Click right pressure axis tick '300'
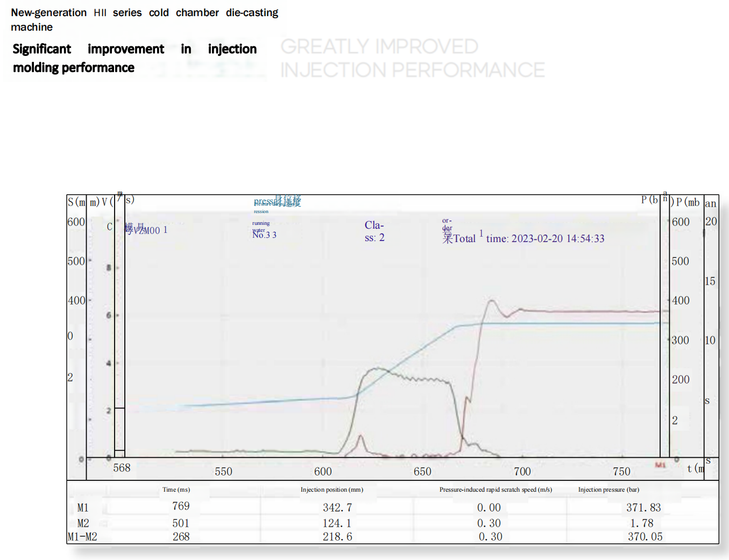This screenshot has height=560, width=729. point(681,340)
